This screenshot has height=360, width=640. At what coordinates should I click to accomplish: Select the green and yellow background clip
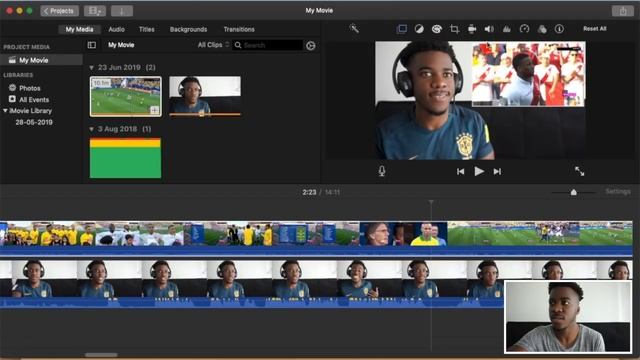[x=125, y=158]
